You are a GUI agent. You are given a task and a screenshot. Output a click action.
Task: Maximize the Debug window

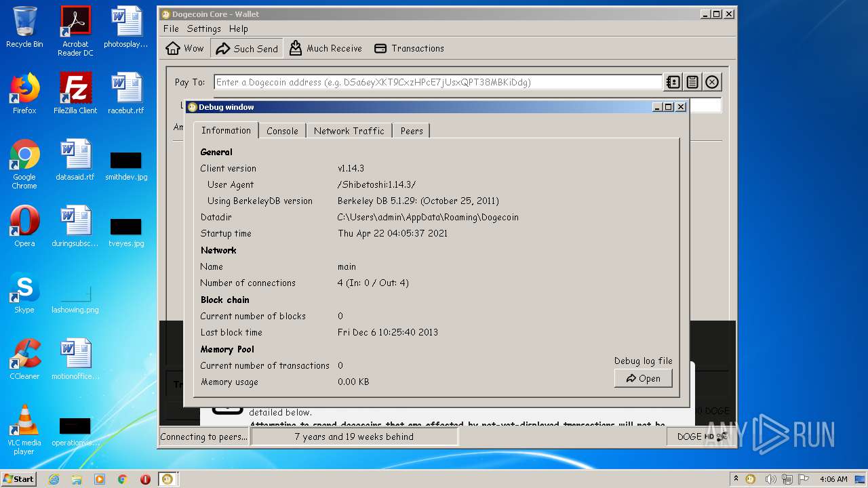(668, 107)
